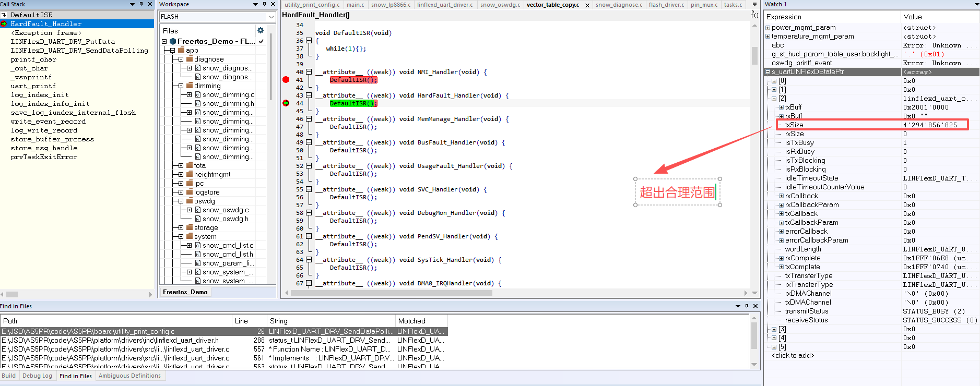Image resolution: width=980 pixels, height=386 pixels.
Task: Click the red breakpoint marker on line 41
Action: [x=286, y=80]
